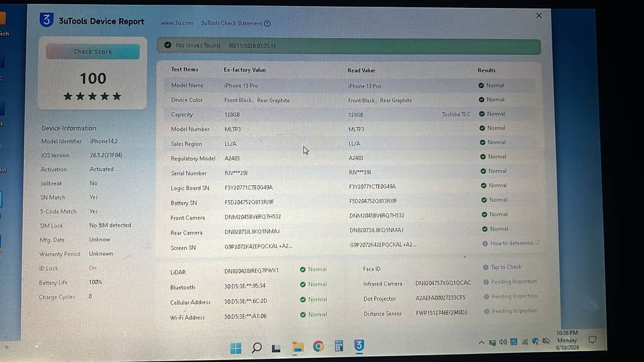Click the Activation value Activated
This screenshot has height=362, width=644.
tap(101, 170)
